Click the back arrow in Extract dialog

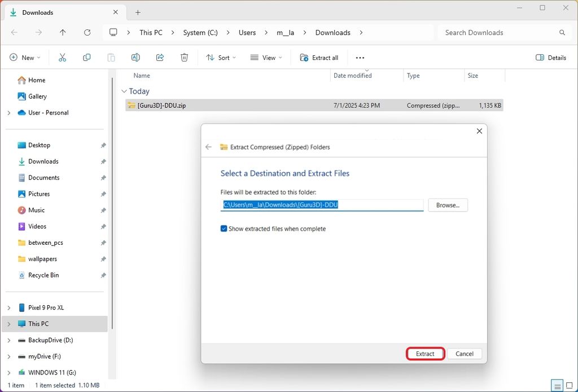(x=209, y=147)
